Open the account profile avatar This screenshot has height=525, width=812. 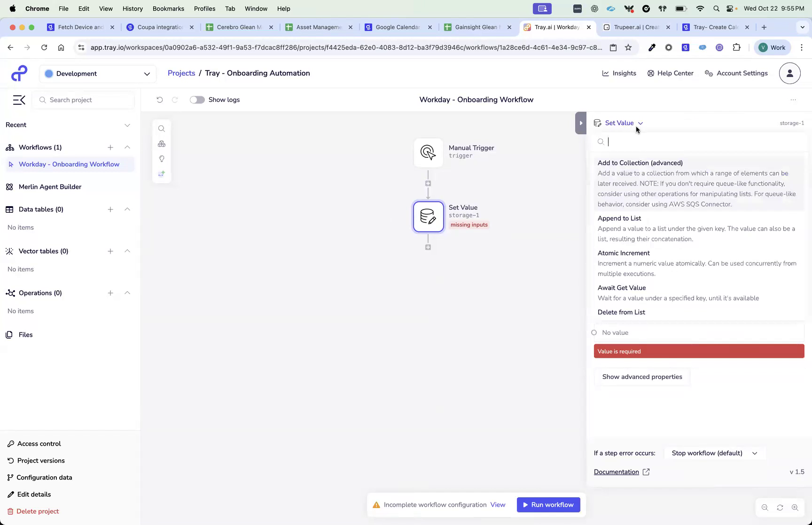coord(789,73)
